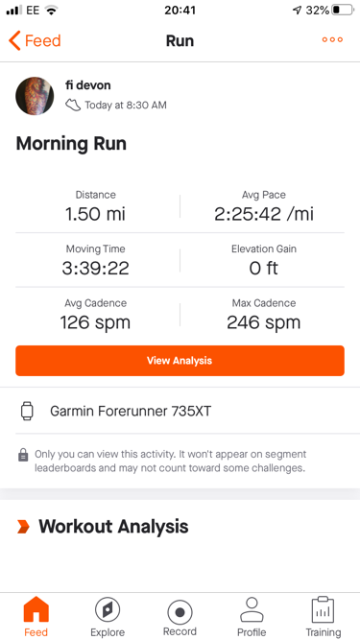Select the fi devon athlete name

click(x=88, y=85)
